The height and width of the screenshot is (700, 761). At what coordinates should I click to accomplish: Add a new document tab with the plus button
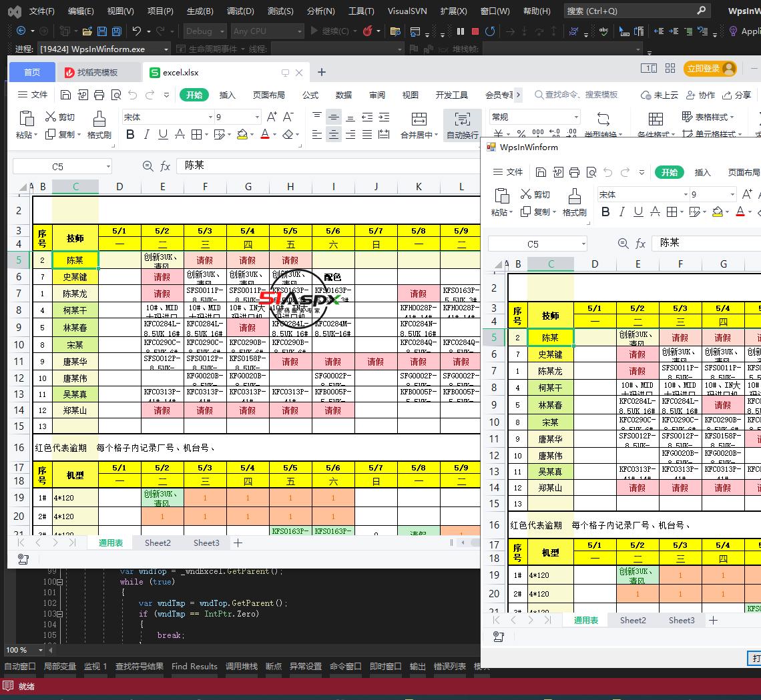321,72
